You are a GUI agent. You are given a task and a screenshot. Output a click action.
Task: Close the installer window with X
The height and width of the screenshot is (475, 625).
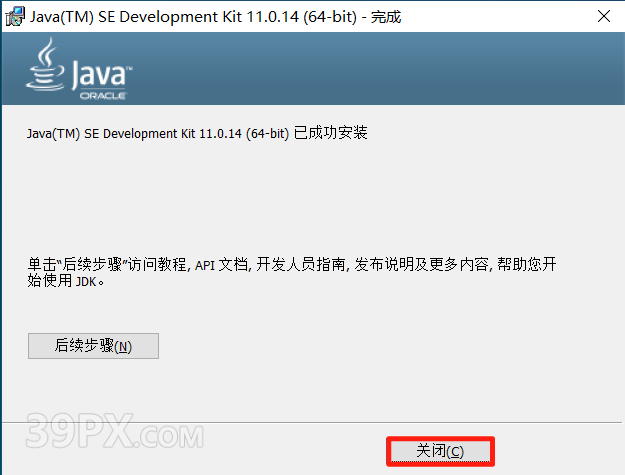click(604, 16)
